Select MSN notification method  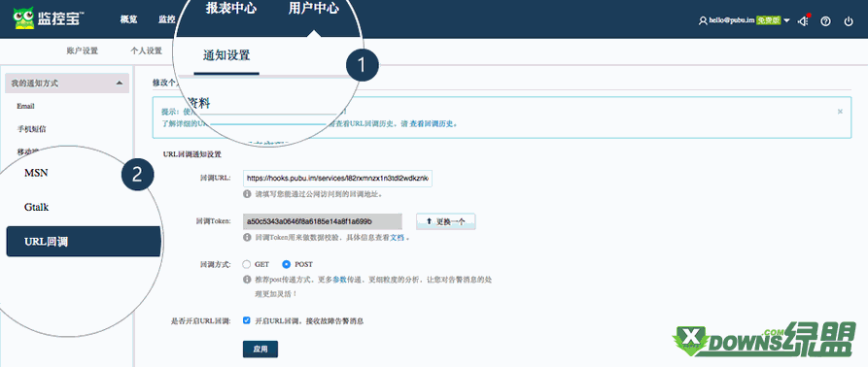pyautogui.click(x=36, y=173)
